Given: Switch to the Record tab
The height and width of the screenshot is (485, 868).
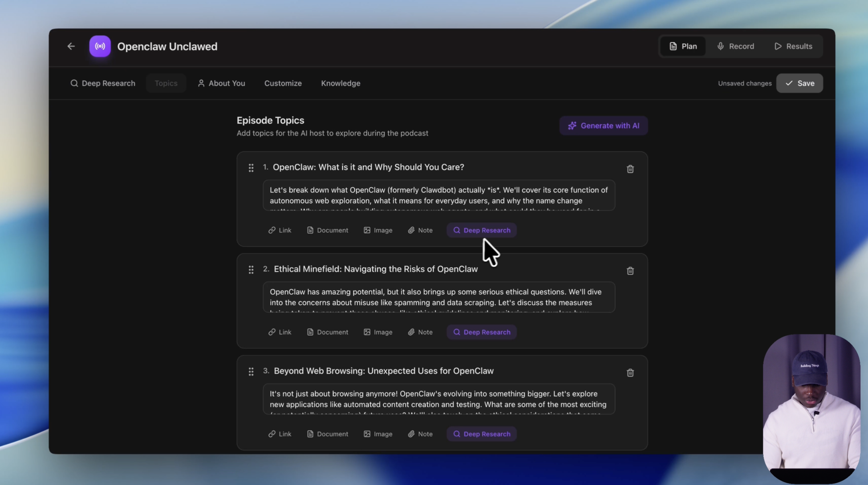Looking at the screenshot, I should pos(736,46).
